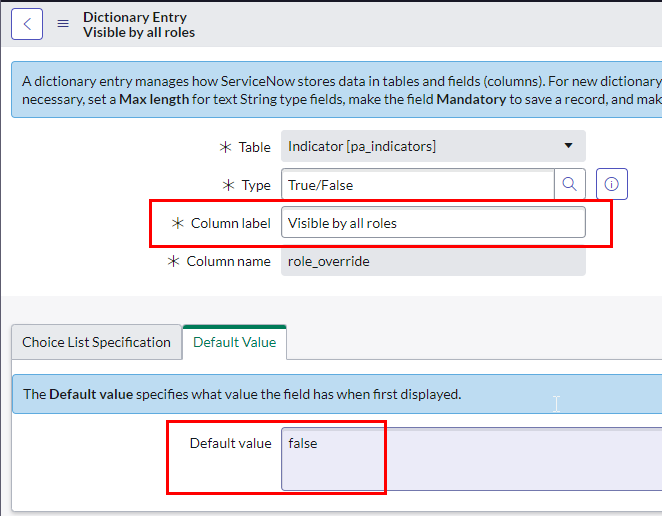Screen dimensions: 662x516
Task: Click the Default value text area
Action: click(x=470, y=460)
